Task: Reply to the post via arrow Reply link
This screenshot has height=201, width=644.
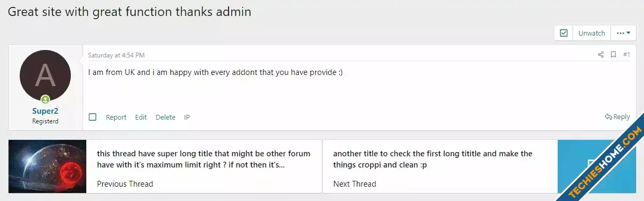Action: [617, 116]
